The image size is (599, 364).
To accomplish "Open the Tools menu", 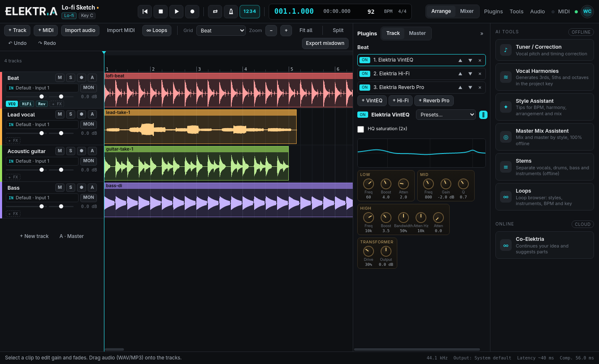I will [517, 12].
